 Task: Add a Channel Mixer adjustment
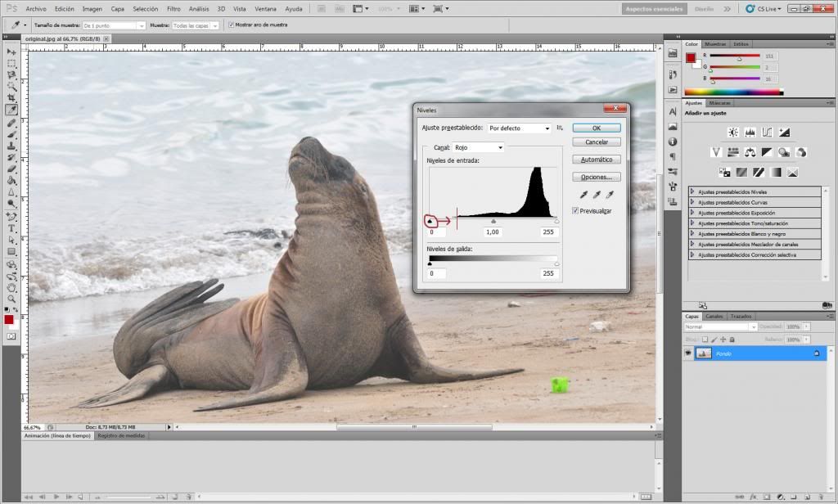point(800,152)
